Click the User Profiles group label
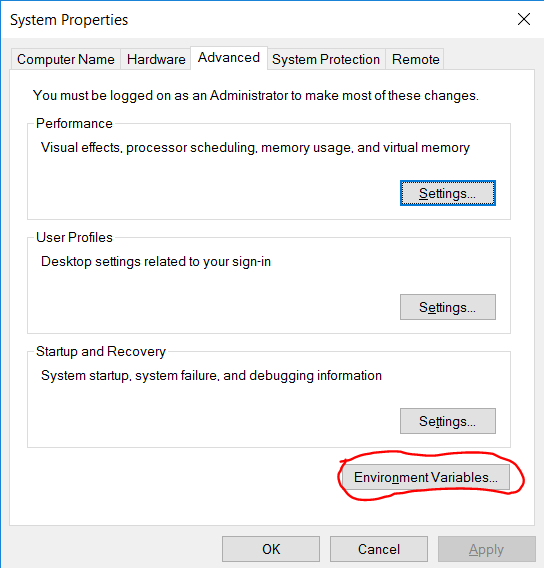The height and width of the screenshot is (568, 544). point(74,238)
